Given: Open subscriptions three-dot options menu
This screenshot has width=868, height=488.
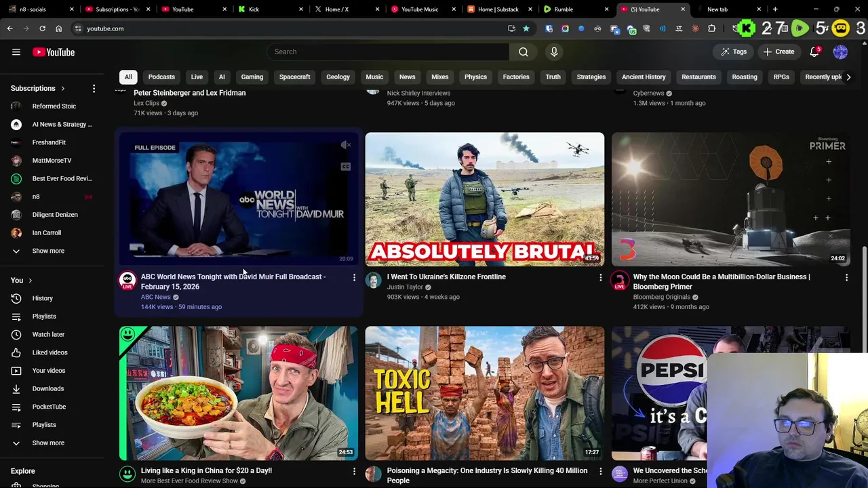Looking at the screenshot, I should (94, 88).
